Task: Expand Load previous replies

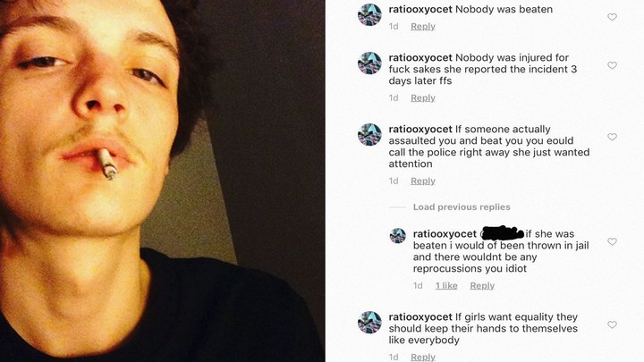Action: coord(462,206)
